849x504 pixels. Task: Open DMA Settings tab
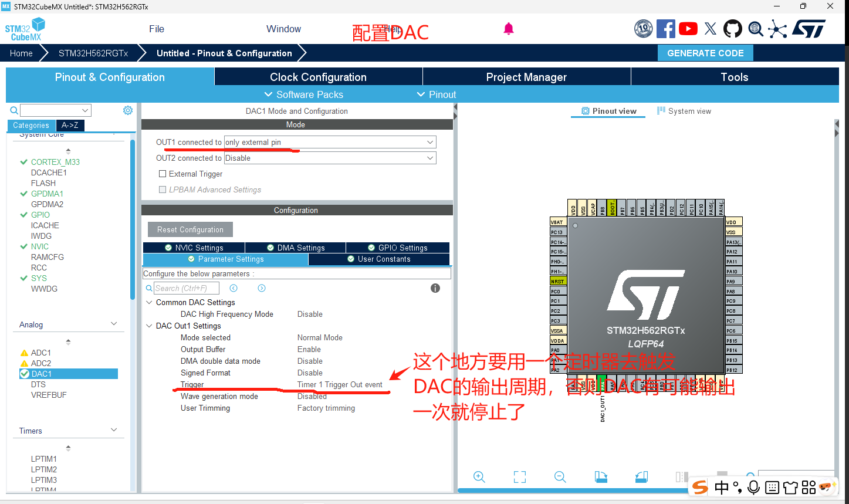(x=295, y=248)
